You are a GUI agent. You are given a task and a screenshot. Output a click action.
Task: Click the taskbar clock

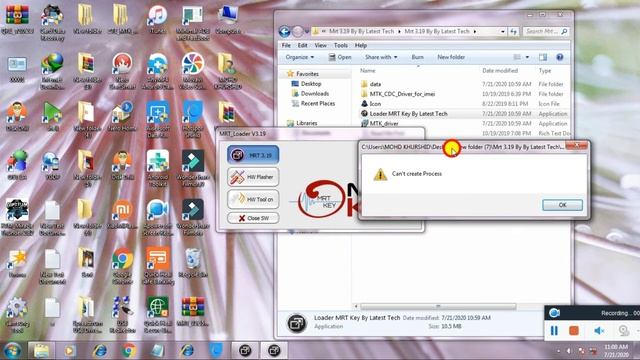pos(617,351)
